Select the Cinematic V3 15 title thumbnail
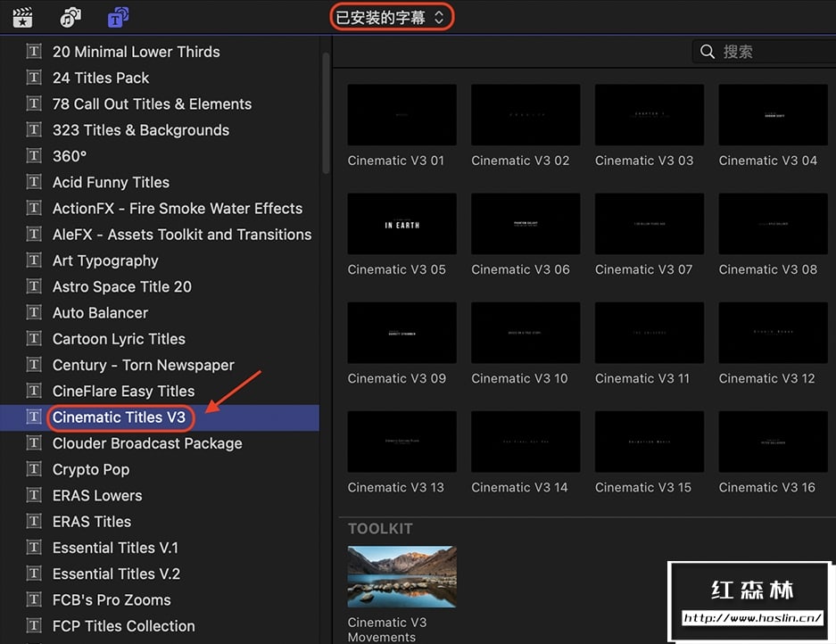836x644 pixels. click(650, 442)
